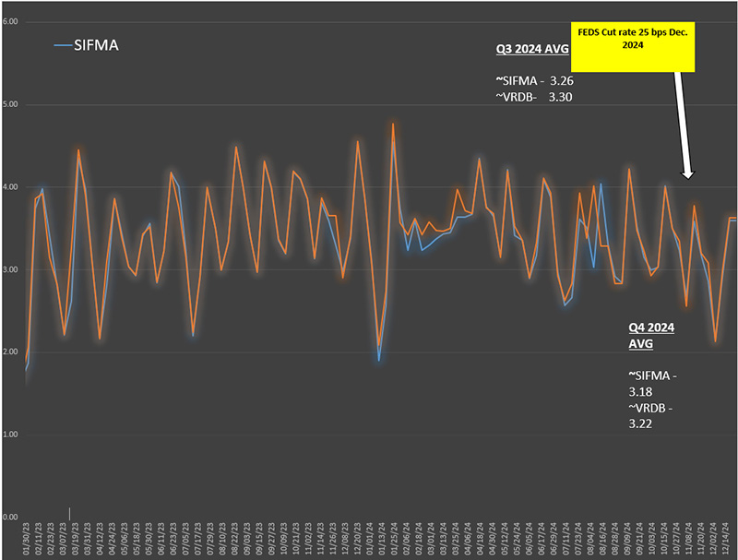Viewport: 738px width, 560px height.
Task: Click the 01/13/24 date label
Action: point(382,539)
